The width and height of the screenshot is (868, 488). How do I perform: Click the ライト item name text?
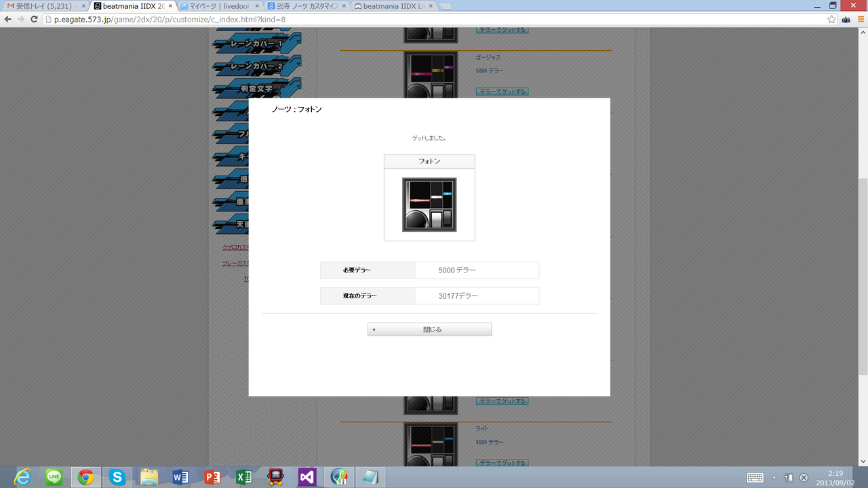(x=482, y=429)
